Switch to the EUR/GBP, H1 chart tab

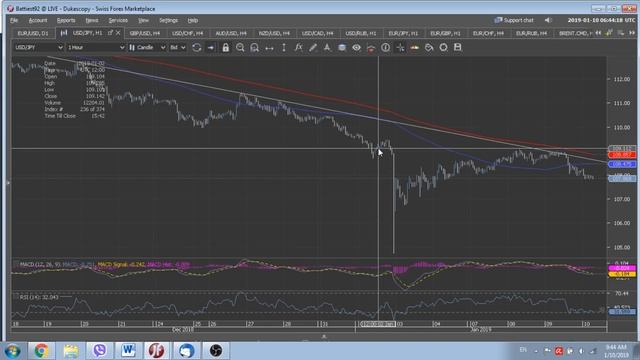pyautogui.click(x=445, y=33)
